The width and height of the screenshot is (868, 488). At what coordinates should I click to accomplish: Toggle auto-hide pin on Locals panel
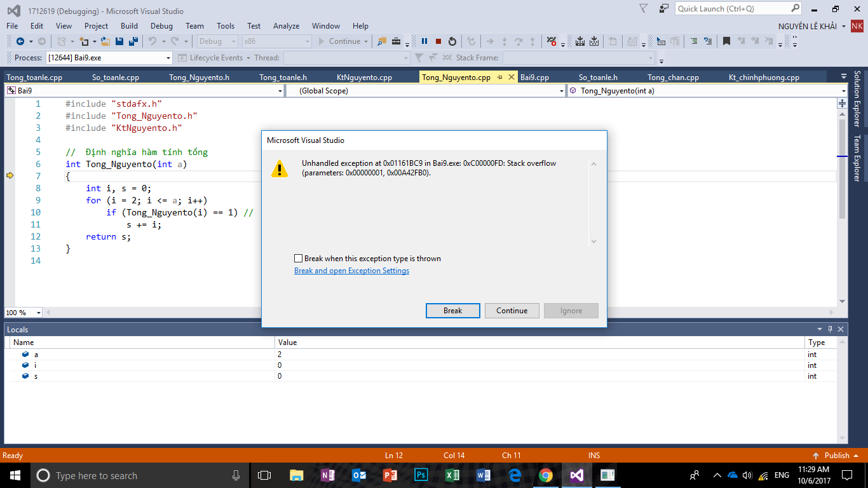tap(830, 329)
